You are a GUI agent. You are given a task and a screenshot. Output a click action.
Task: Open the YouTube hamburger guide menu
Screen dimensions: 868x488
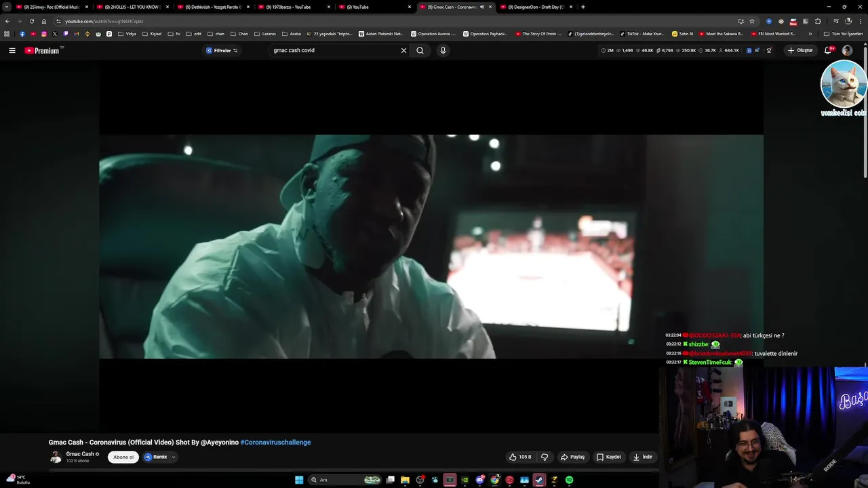click(x=12, y=50)
